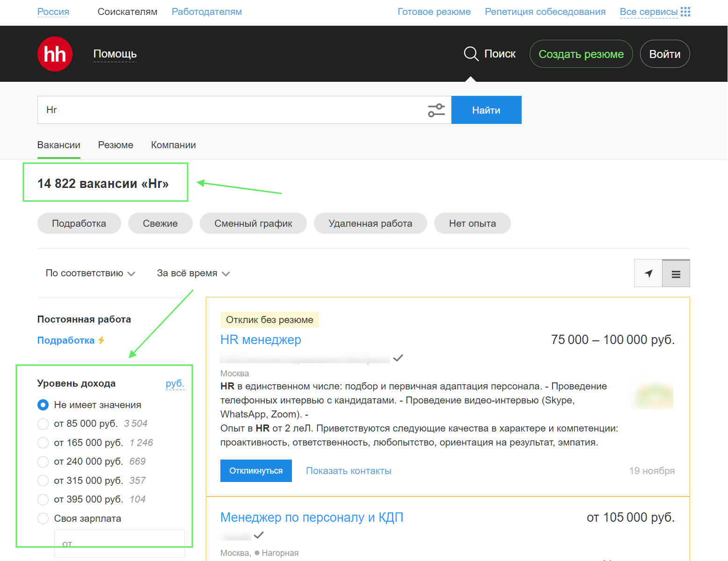The width and height of the screenshot is (728, 561).
Task: Switch to the Резюме tab
Action: (x=116, y=145)
